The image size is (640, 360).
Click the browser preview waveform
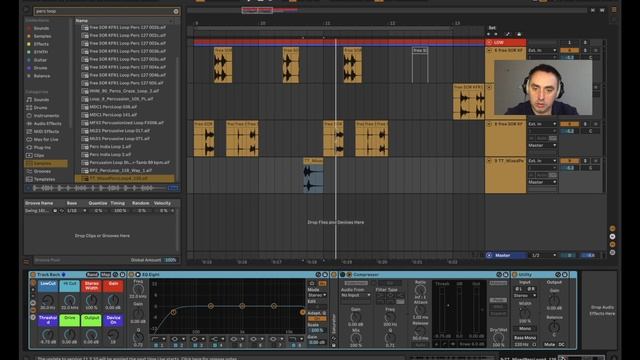(x=99, y=188)
